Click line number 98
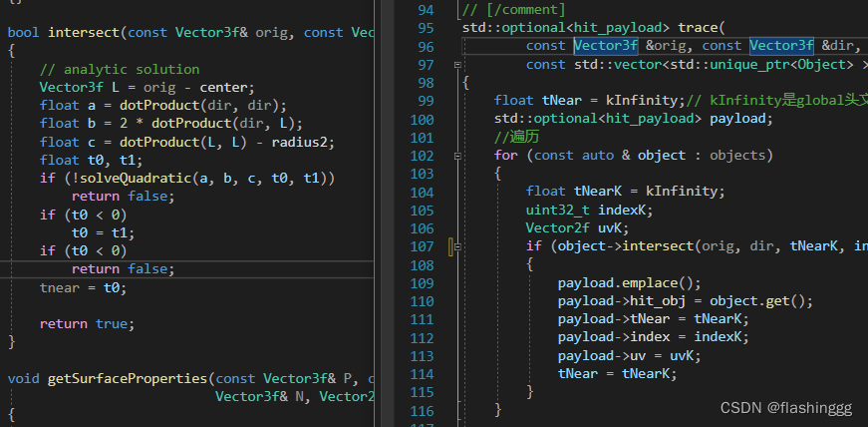 (427, 83)
